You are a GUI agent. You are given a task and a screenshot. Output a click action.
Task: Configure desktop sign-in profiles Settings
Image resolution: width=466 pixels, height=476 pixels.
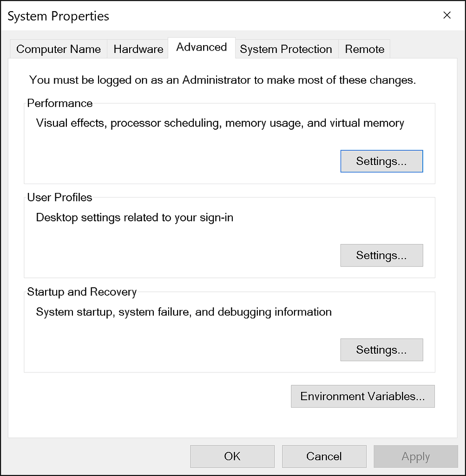(381, 255)
